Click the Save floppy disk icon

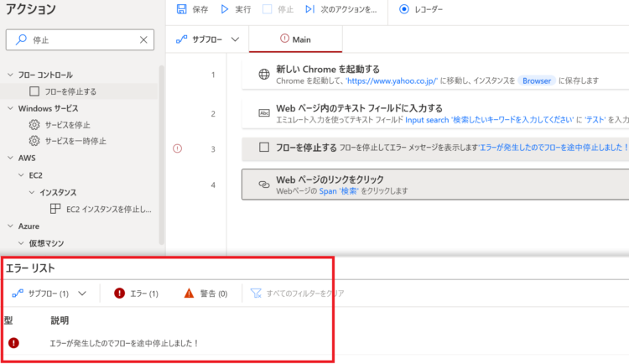click(x=182, y=9)
